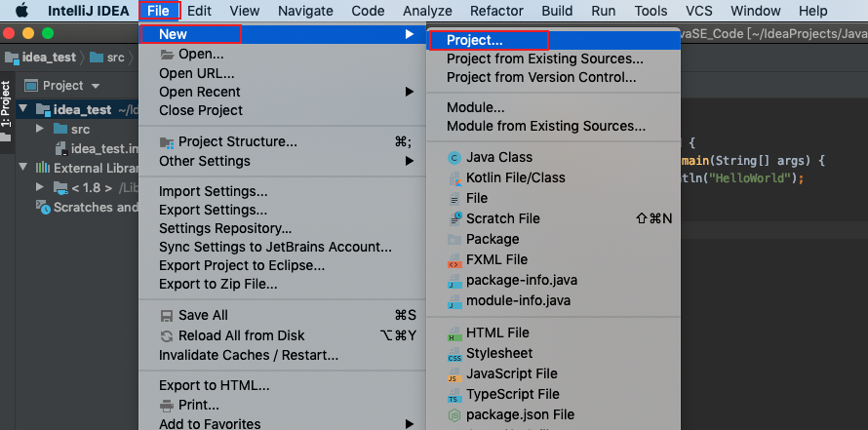This screenshot has height=430, width=868.
Task: Click the Scratch File icon
Action: click(454, 218)
